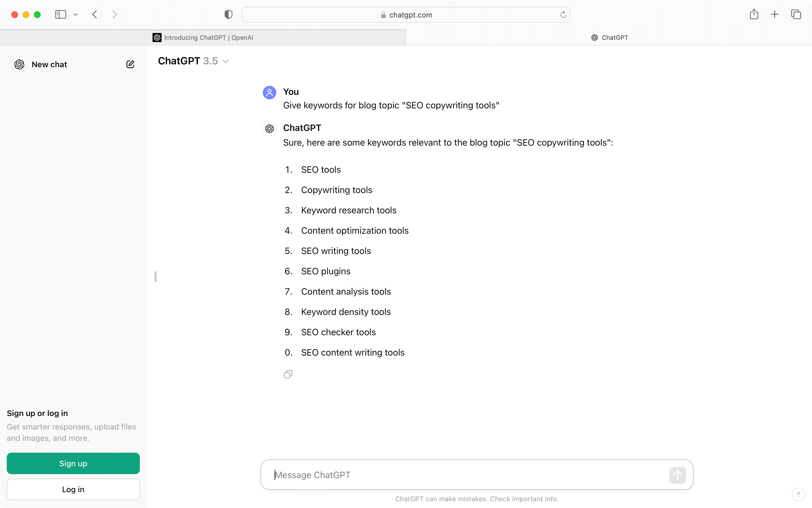Viewport: 812px width, 508px height.
Task: Click the send message arrow button
Action: tap(678, 475)
